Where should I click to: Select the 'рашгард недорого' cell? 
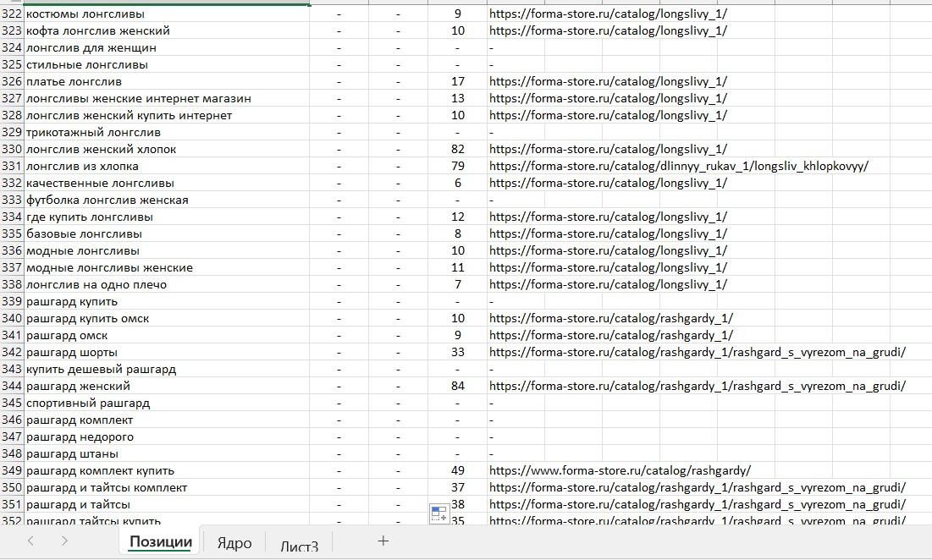pyautogui.click(x=167, y=437)
